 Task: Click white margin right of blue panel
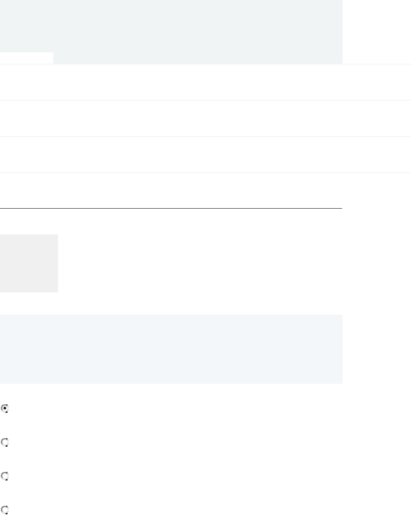pyautogui.click(x=377, y=349)
